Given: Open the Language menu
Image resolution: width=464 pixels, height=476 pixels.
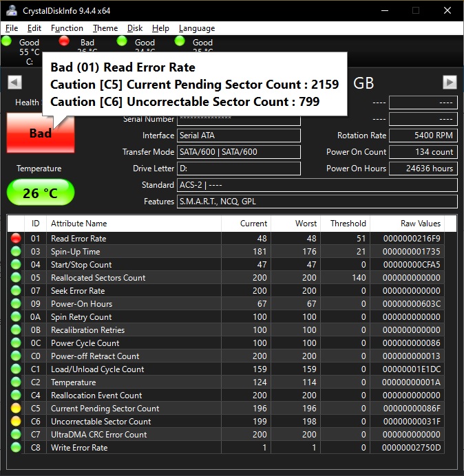Looking at the screenshot, I should 197,28.
